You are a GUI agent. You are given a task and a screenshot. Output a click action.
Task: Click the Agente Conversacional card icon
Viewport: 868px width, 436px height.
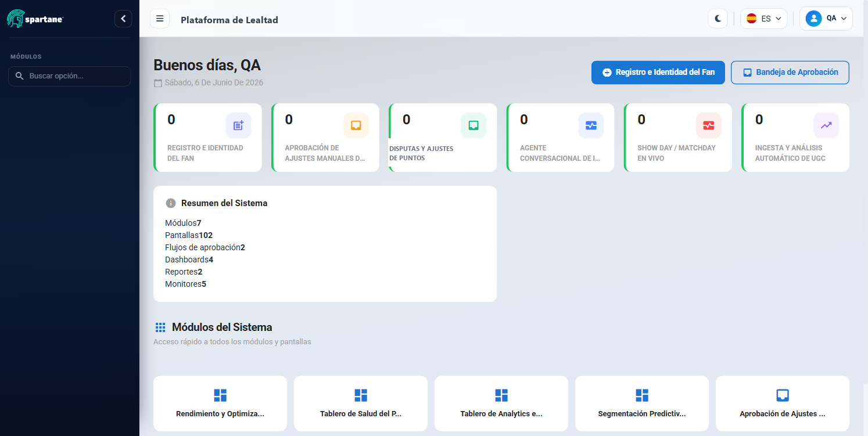click(591, 125)
